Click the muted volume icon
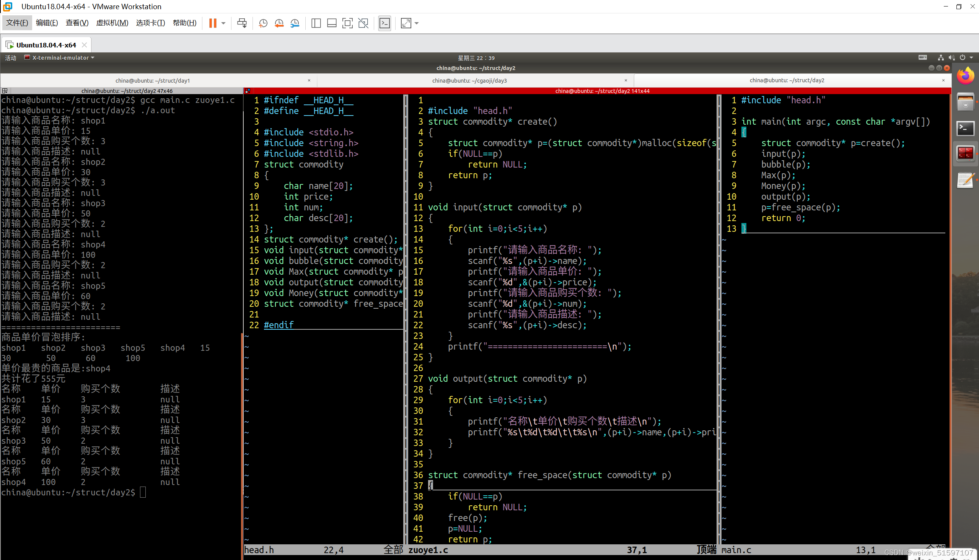Viewport: 979px width, 560px height. (952, 58)
